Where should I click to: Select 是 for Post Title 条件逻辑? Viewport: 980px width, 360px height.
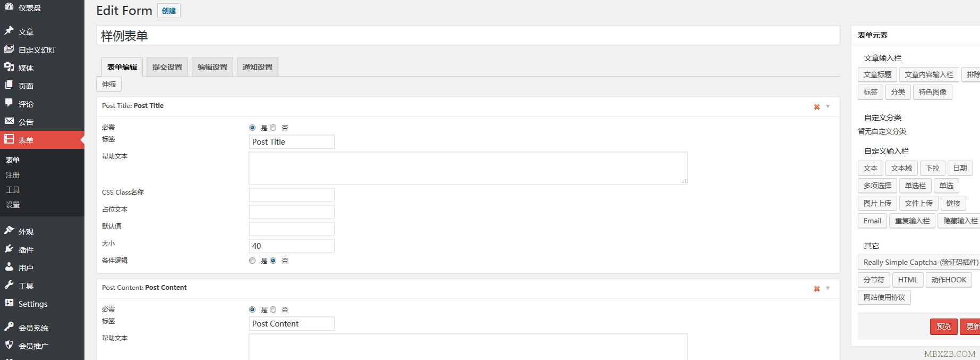pyautogui.click(x=252, y=260)
